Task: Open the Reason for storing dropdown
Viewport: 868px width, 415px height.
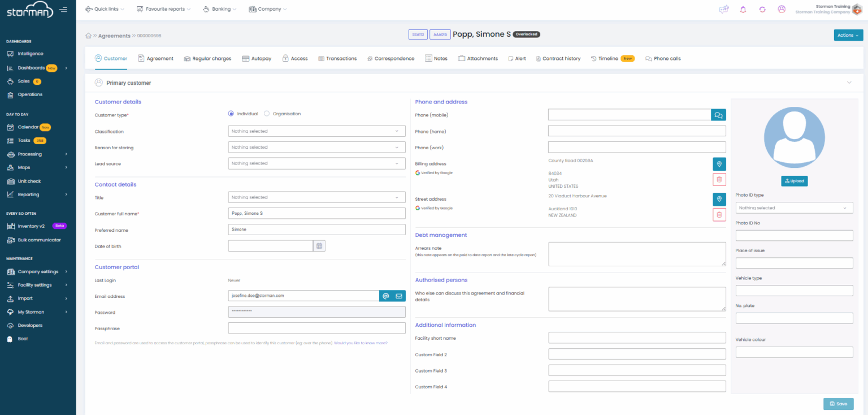Action: [317, 147]
